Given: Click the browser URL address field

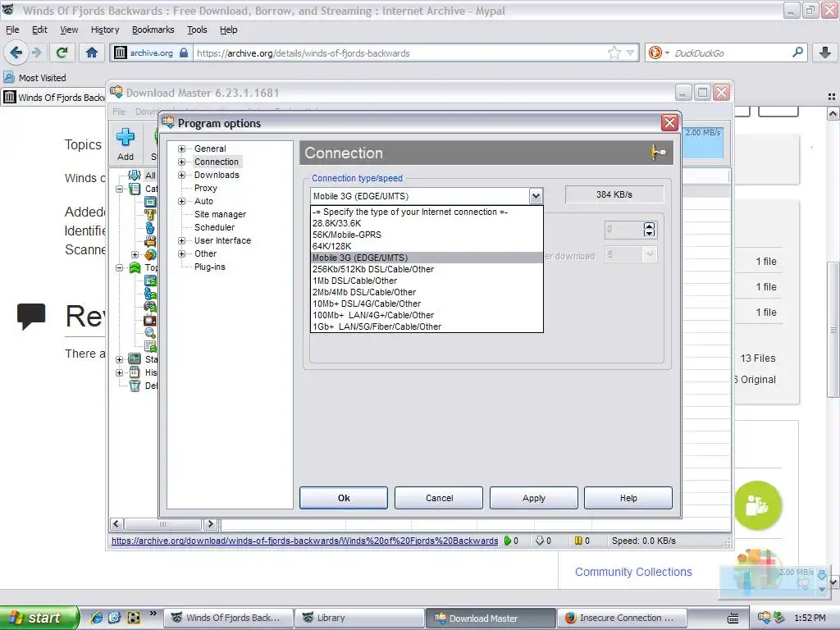Looking at the screenshot, I should [400, 53].
